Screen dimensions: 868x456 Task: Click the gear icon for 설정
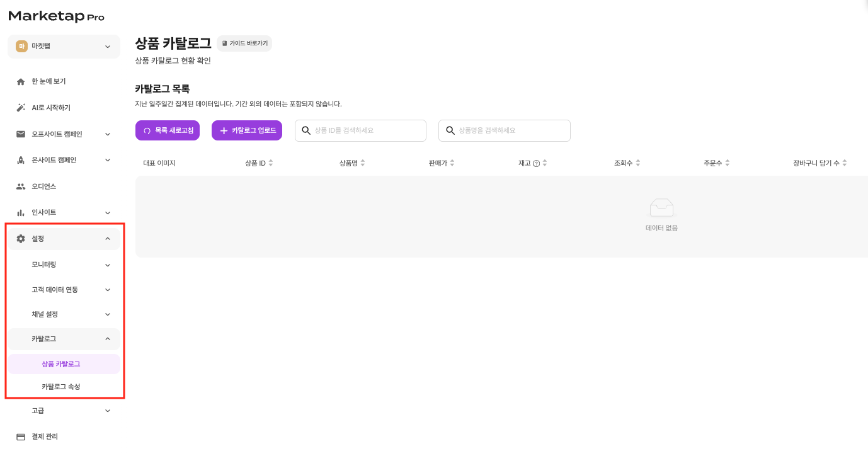[x=21, y=239]
